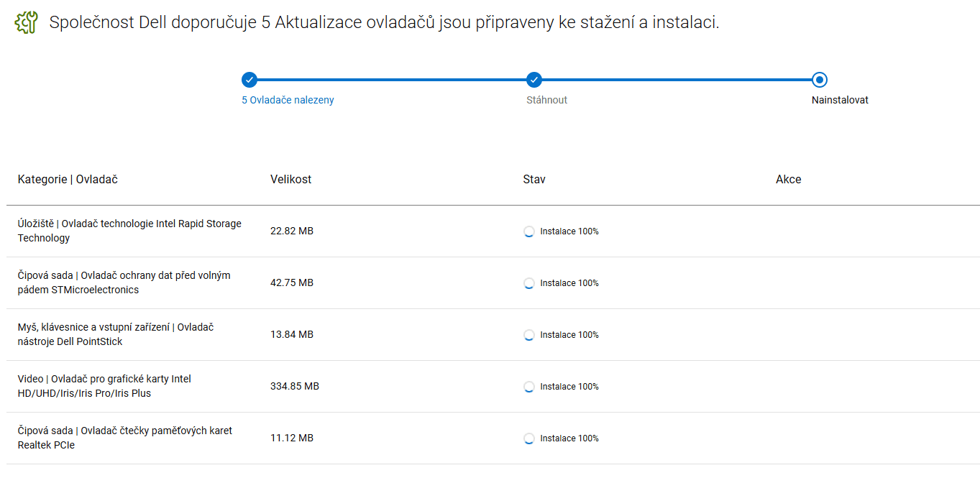Click the install spinner for Intel Rapid Storage

click(x=529, y=231)
